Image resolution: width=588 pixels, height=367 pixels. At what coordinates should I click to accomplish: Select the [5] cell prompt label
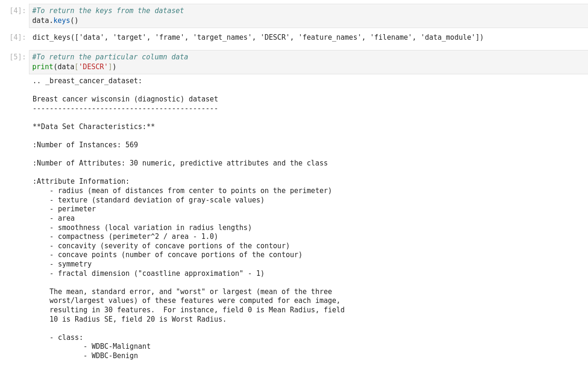point(17,57)
